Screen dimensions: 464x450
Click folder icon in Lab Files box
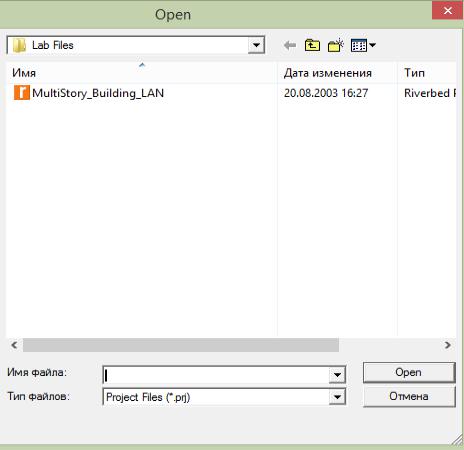(19, 45)
